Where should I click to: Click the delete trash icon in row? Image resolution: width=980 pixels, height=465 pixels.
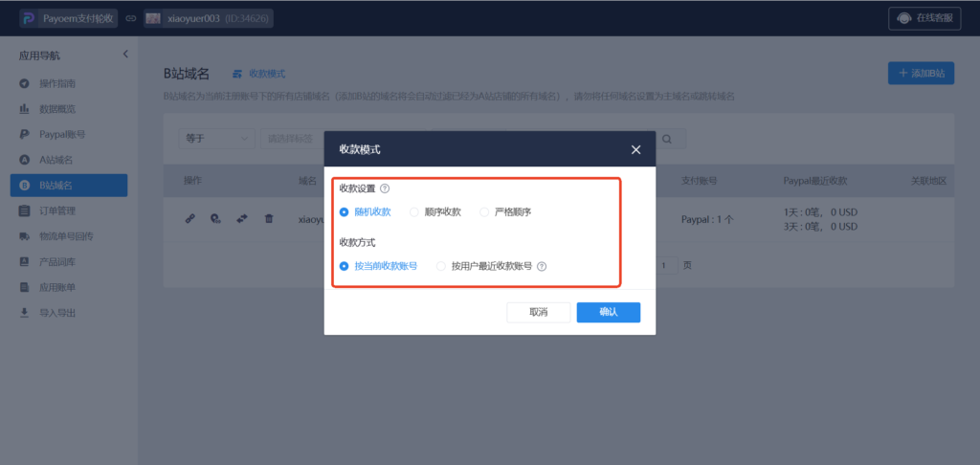(x=269, y=218)
